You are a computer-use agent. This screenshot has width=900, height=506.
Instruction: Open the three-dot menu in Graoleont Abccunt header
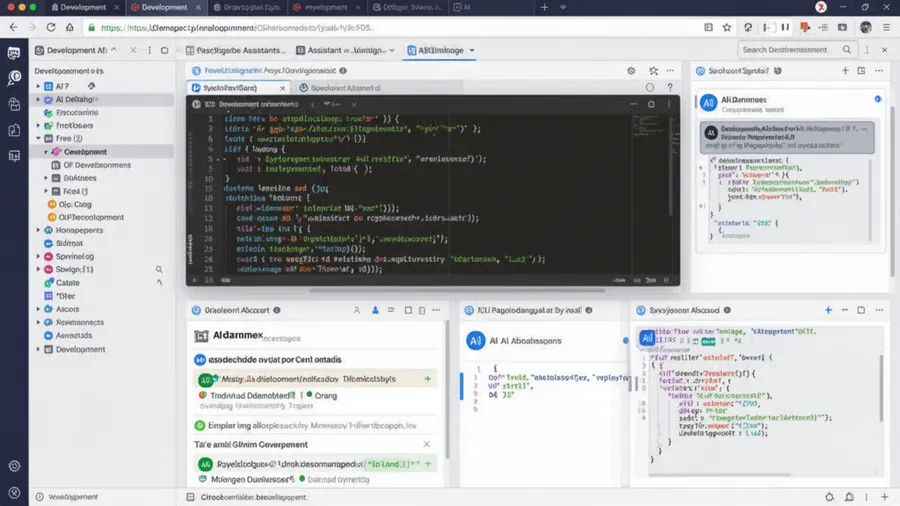click(436, 310)
